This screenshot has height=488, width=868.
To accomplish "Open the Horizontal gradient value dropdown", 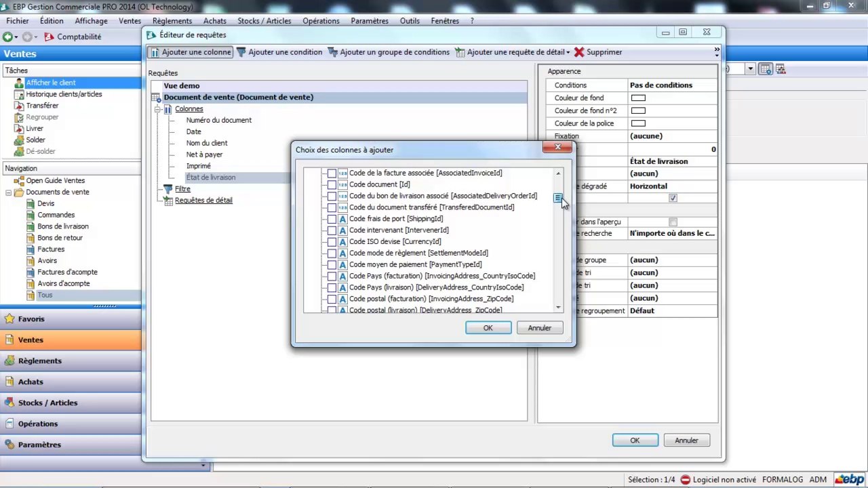I will [672, 186].
